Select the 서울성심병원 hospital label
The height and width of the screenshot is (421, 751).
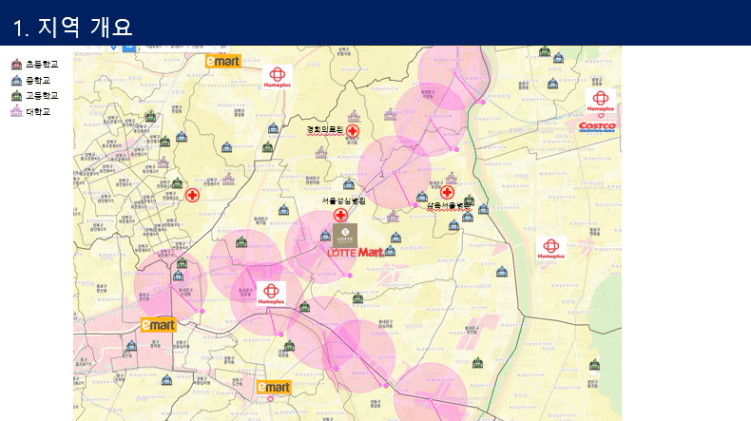[344, 201]
